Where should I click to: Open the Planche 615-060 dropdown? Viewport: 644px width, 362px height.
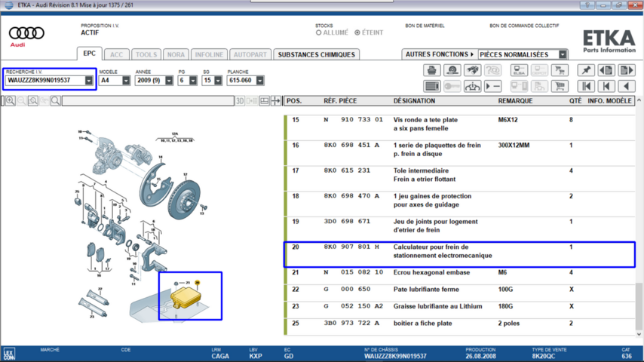tap(259, 81)
